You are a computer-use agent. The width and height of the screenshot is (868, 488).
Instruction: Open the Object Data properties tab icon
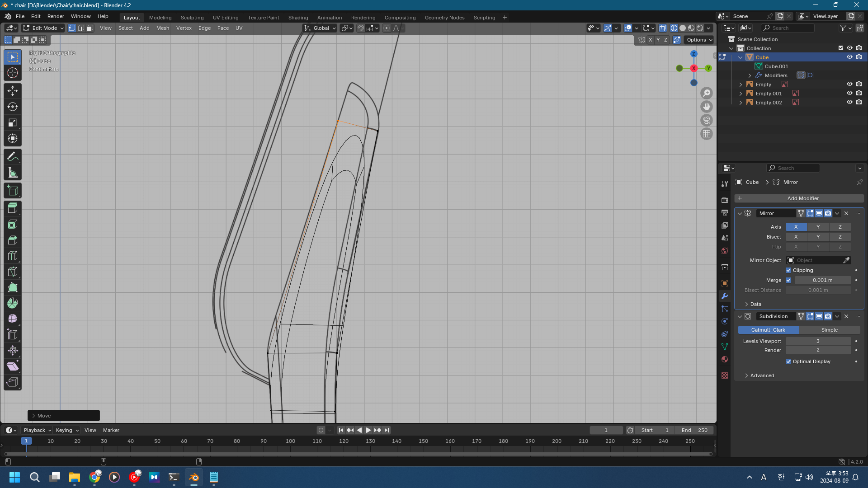pos(725,347)
